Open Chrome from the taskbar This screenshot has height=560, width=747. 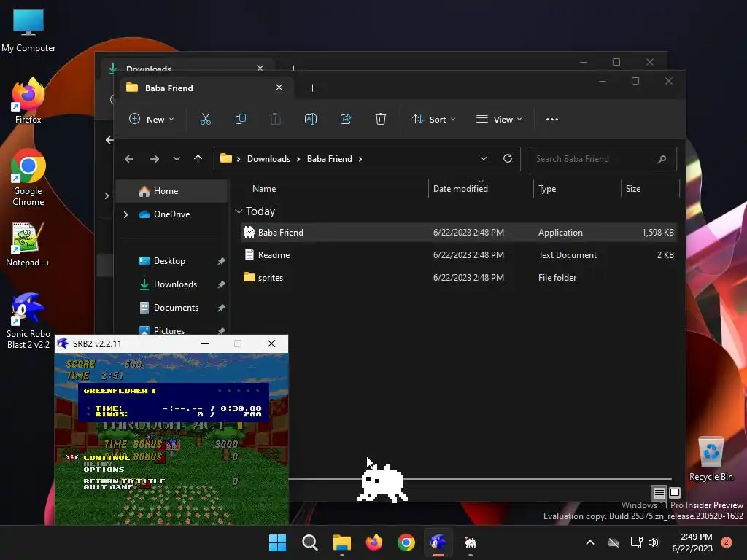click(406, 542)
